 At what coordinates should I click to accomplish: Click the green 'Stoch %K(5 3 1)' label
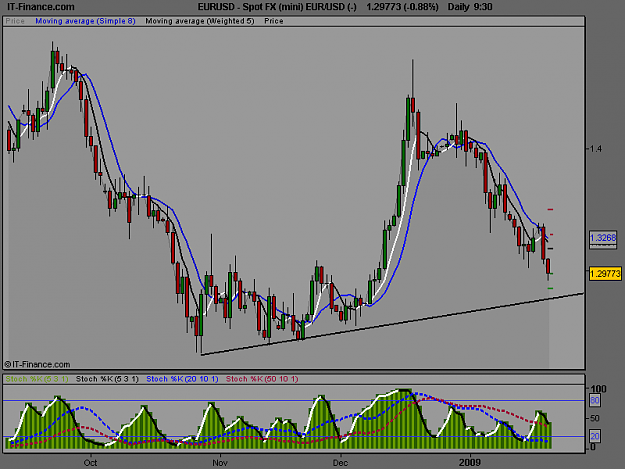click(37, 379)
